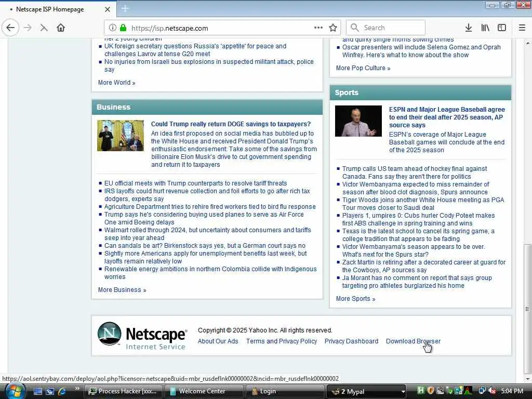
Task: Open Texas cancels spring game story
Action: coord(418,235)
